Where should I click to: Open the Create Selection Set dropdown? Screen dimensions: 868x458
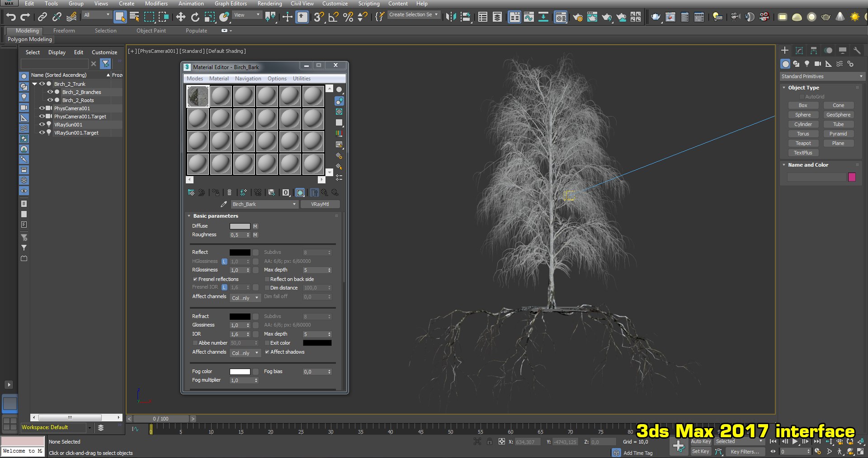coord(414,14)
